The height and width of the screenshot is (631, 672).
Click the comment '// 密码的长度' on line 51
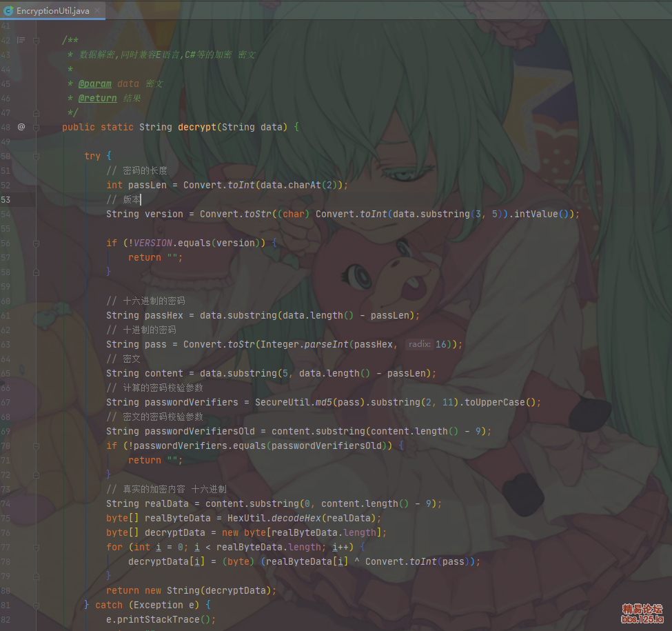(x=136, y=170)
